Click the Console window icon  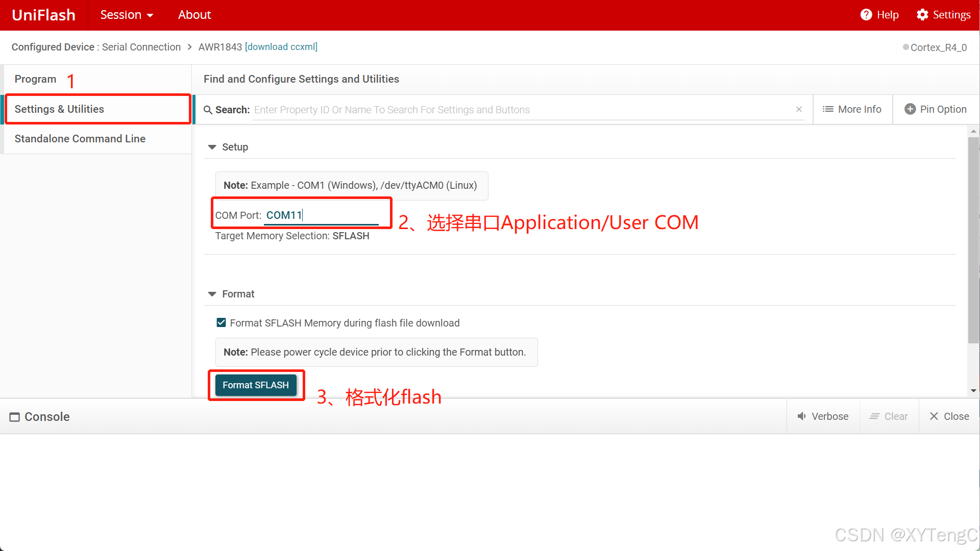14,417
